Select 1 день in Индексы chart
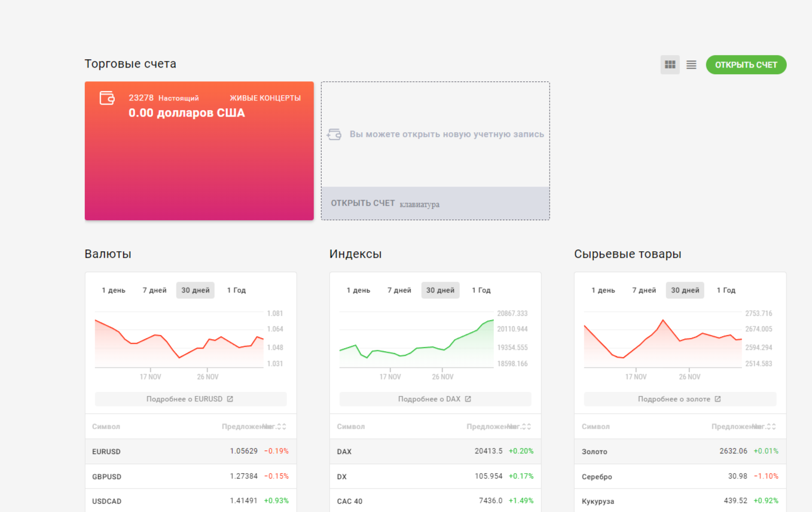Viewport: 812px width, 512px height. coord(358,290)
